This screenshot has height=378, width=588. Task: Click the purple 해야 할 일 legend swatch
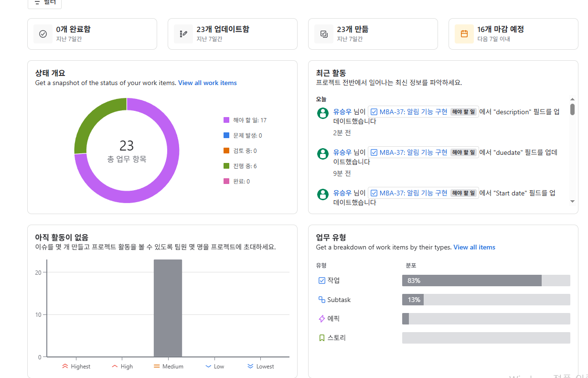click(226, 120)
